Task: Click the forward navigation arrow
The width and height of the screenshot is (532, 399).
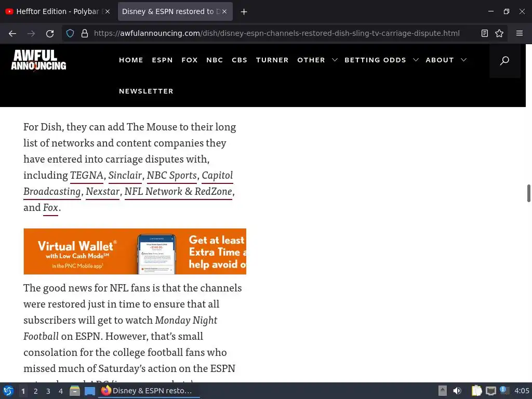Action: [31, 33]
